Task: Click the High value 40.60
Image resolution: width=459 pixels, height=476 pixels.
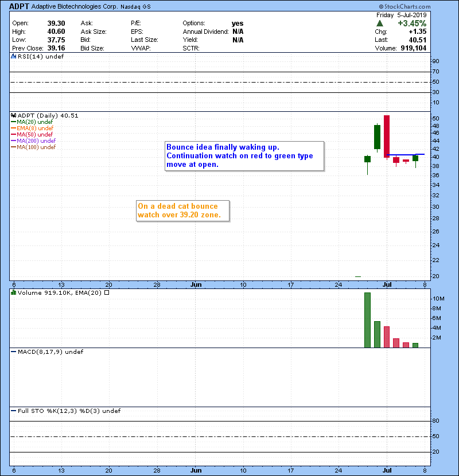Action: tap(56, 32)
